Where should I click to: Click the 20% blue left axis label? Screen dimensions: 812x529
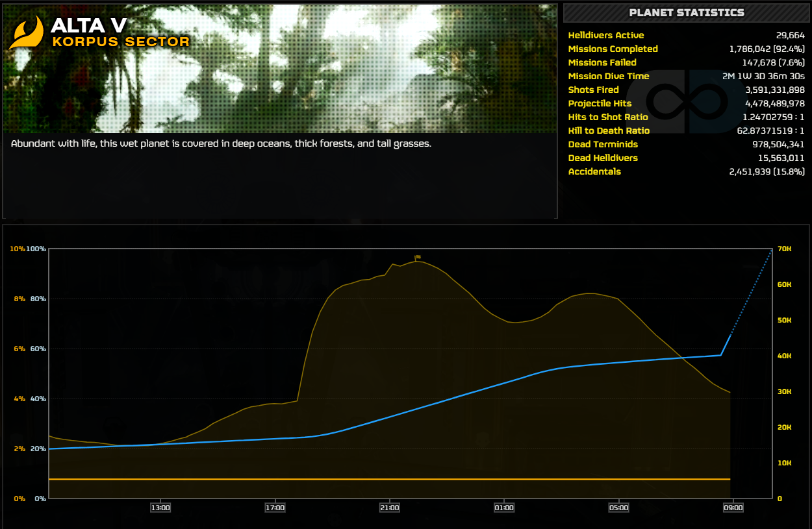coord(38,449)
